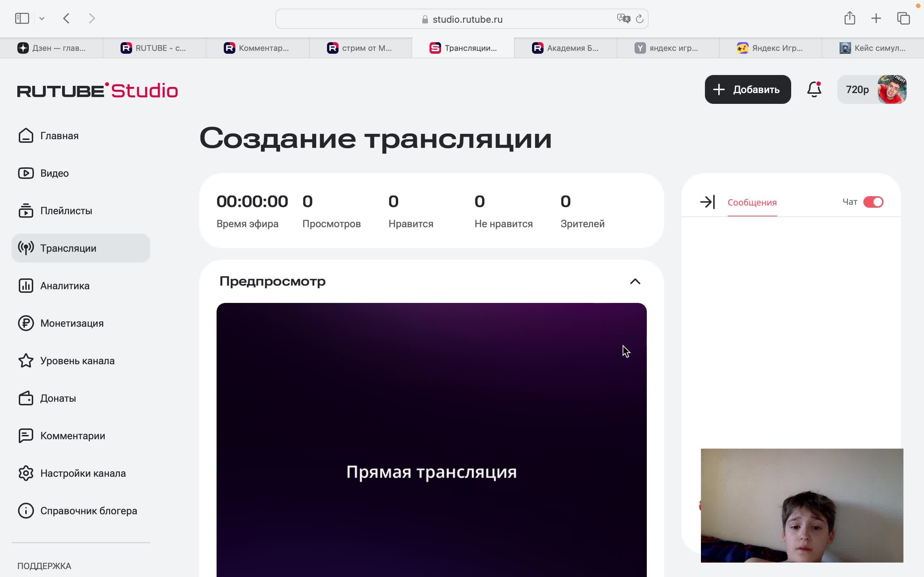924x577 pixels.
Task: Select the Монетизация ruble icon
Action: tap(26, 323)
